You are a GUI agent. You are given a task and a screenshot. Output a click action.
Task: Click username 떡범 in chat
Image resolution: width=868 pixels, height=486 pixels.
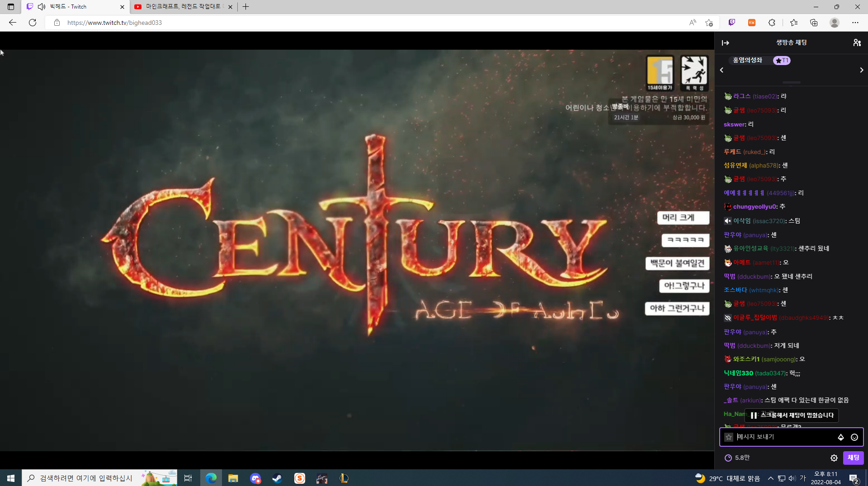(x=729, y=276)
